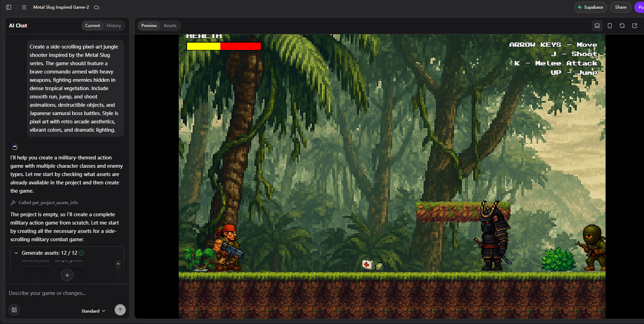Viewport: 644px width, 324px height.
Task: Click the Share button
Action: [620, 7]
